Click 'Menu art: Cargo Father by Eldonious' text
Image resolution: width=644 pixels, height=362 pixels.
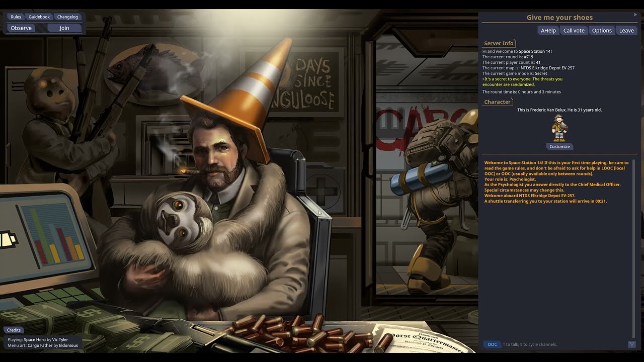click(43, 345)
